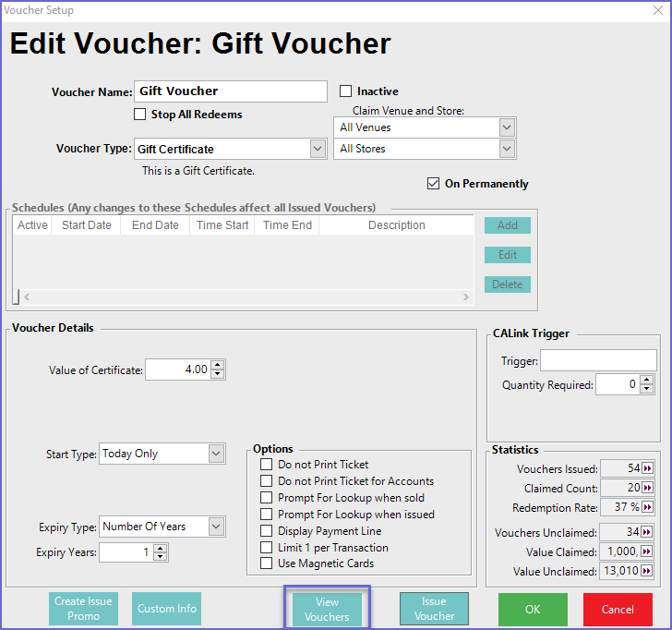The height and width of the screenshot is (630, 672).
Task: Tick the Stop All Redeems checkbox
Action: 140,115
